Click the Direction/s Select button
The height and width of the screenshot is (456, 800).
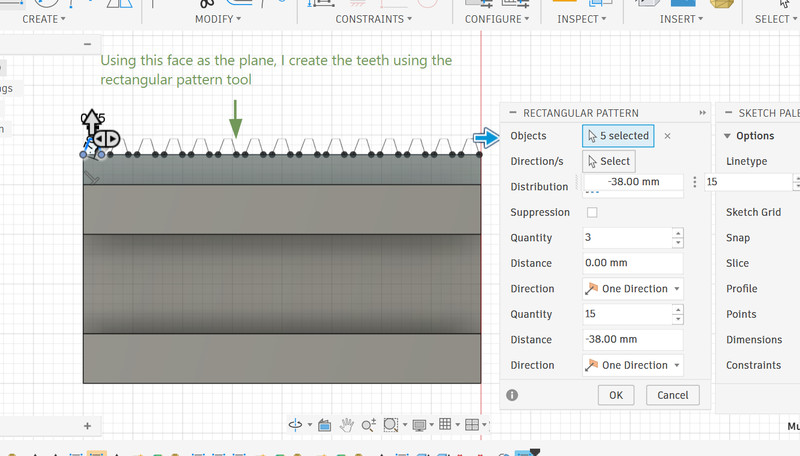[609, 161]
